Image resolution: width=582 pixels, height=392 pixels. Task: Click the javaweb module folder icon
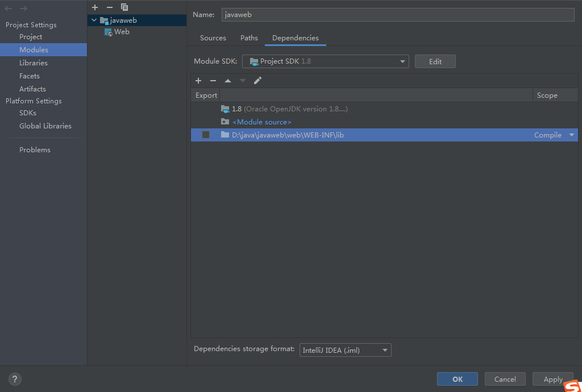[x=104, y=20]
